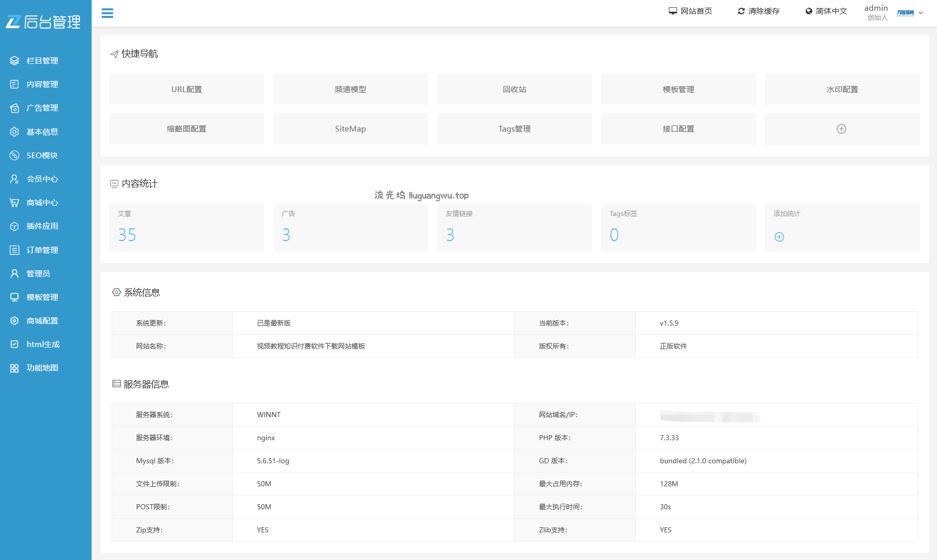Click the 文章 count card showing 35

pyautogui.click(x=186, y=227)
